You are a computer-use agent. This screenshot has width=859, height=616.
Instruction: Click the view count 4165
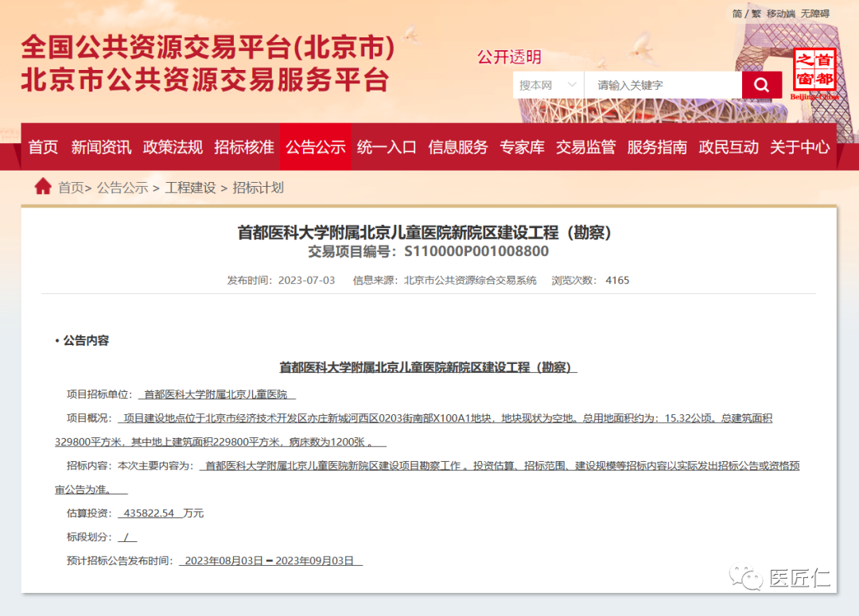(617, 281)
